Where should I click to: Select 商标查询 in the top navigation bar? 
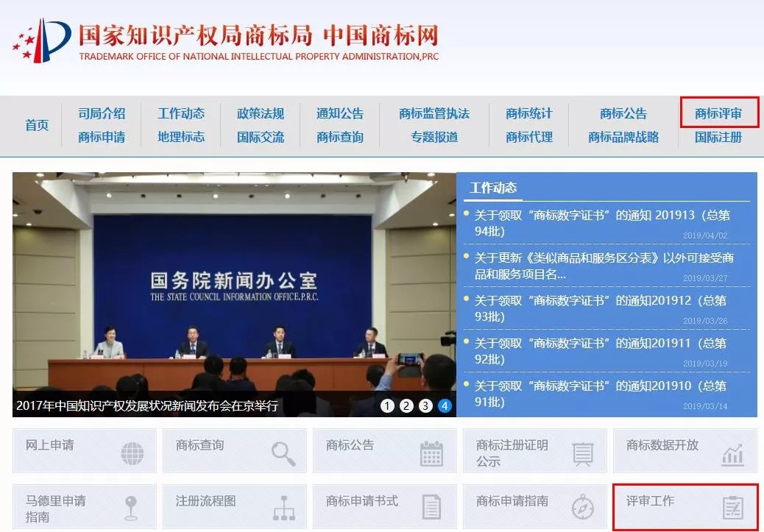click(340, 137)
